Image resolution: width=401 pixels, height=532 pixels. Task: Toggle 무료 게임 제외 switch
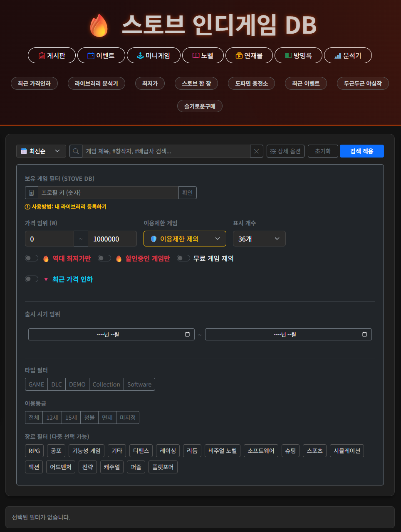pos(183,259)
